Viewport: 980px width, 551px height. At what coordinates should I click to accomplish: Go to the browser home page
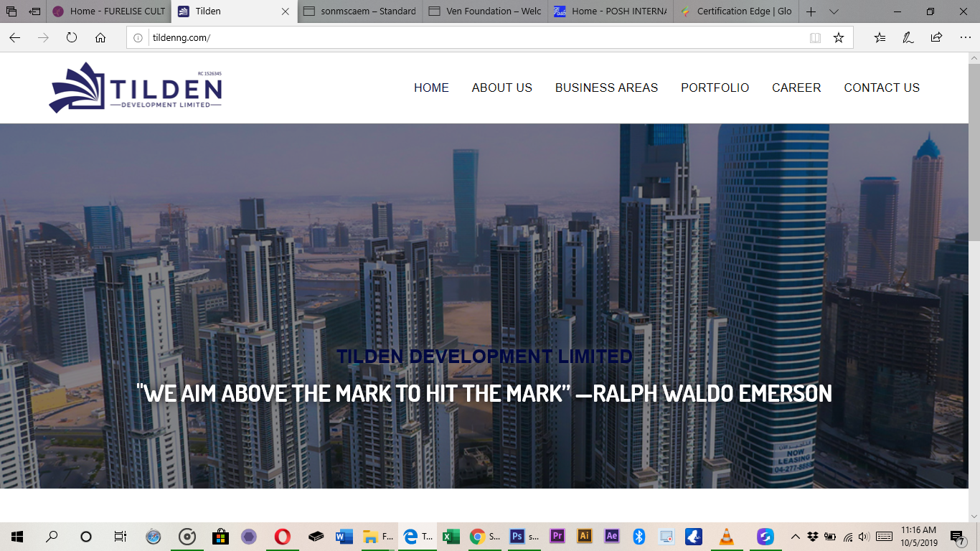(100, 37)
